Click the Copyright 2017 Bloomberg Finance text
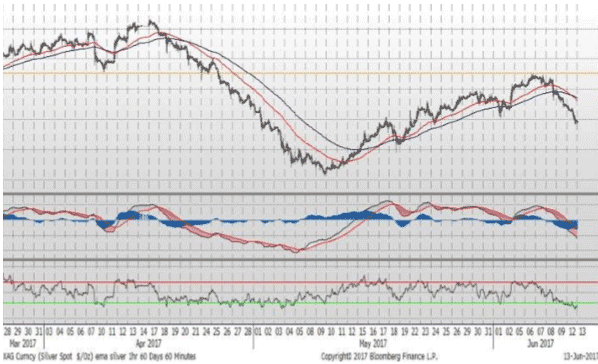This screenshot has width=598, height=364. pos(379,356)
